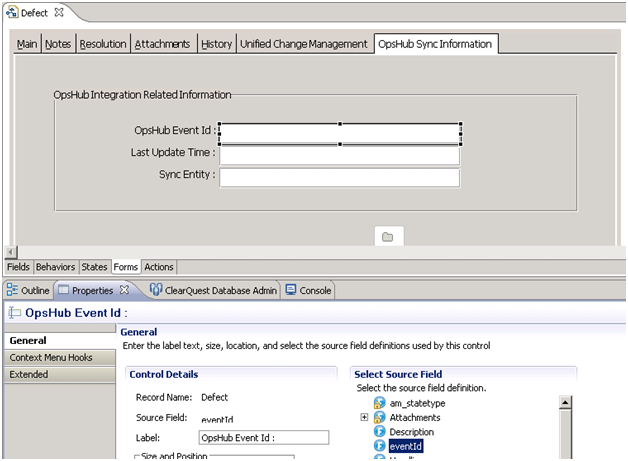The width and height of the screenshot is (628, 461).
Task: Close the Properties view tab
Action: coord(125,290)
